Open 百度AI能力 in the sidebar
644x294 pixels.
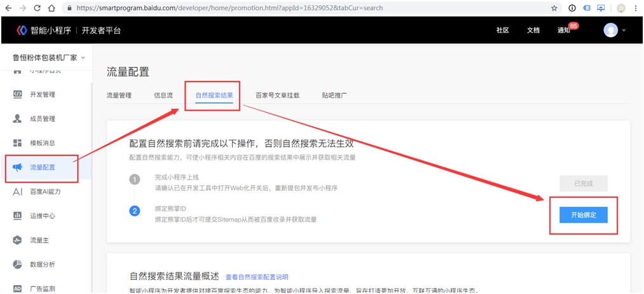coord(45,192)
